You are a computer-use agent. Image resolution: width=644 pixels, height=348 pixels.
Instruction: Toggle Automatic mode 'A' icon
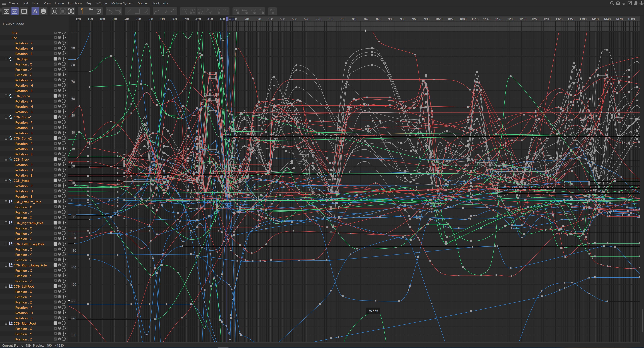[x=35, y=11]
